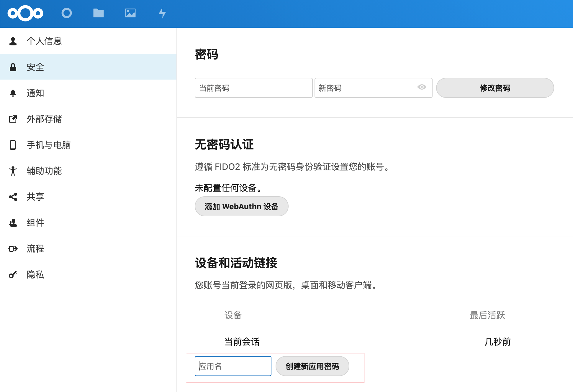This screenshot has width=573, height=392.
Task: Click the bell icon beside 通知
Action: coord(13,93)
